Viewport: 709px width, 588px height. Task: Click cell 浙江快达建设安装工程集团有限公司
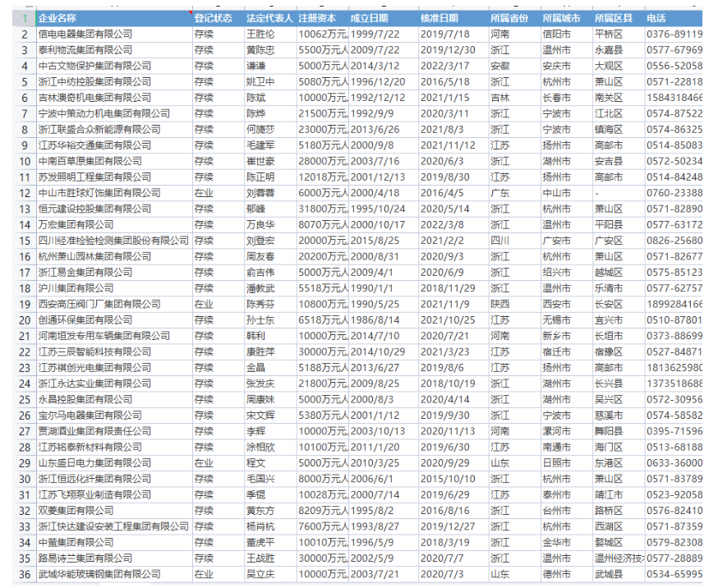114,527
